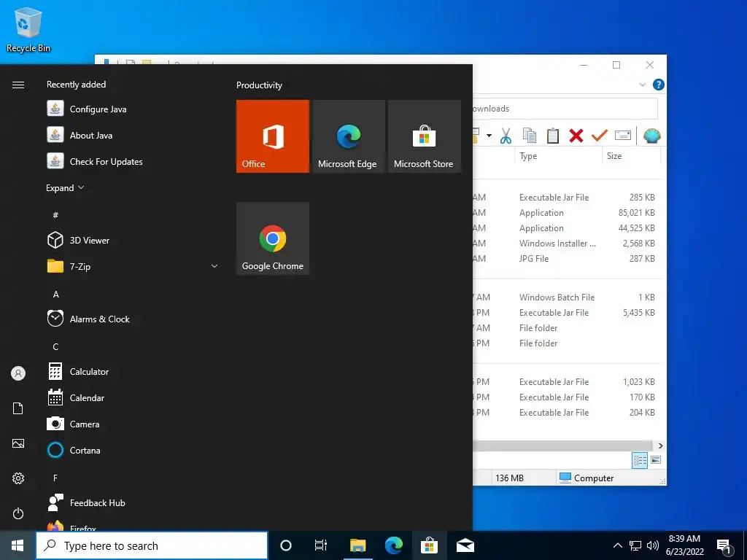Click the Properties card icon in Explorer toolbar
The height and width of the screenshot is (560, 747).
click(x=623, y=136)
